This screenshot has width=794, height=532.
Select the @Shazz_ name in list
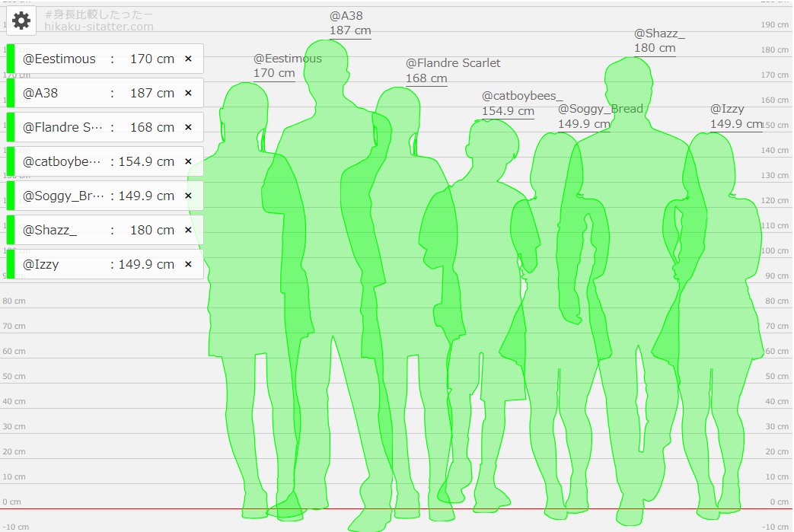pos(49,230)
